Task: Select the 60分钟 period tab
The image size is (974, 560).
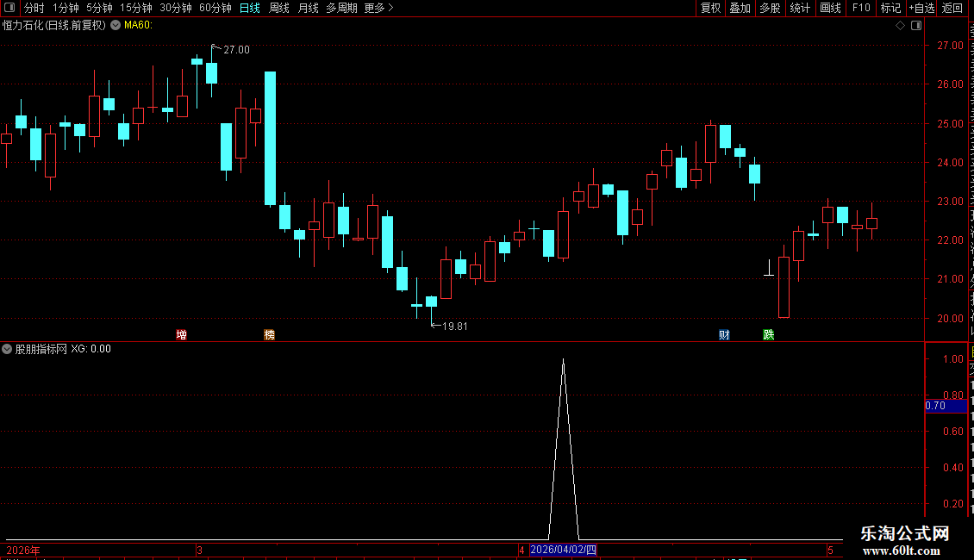Action: pos(215,8)
